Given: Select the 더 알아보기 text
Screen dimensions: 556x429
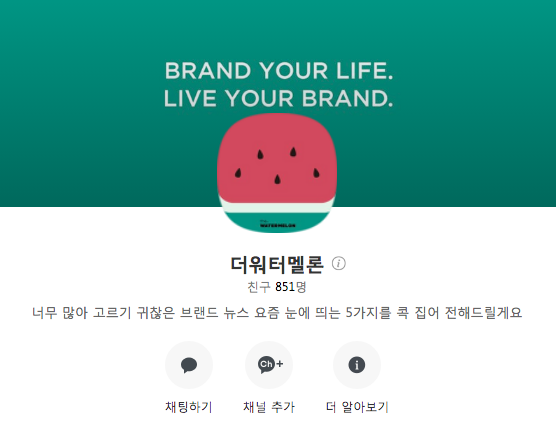Looking at the screenshot, I should click(x=357, y=407).
